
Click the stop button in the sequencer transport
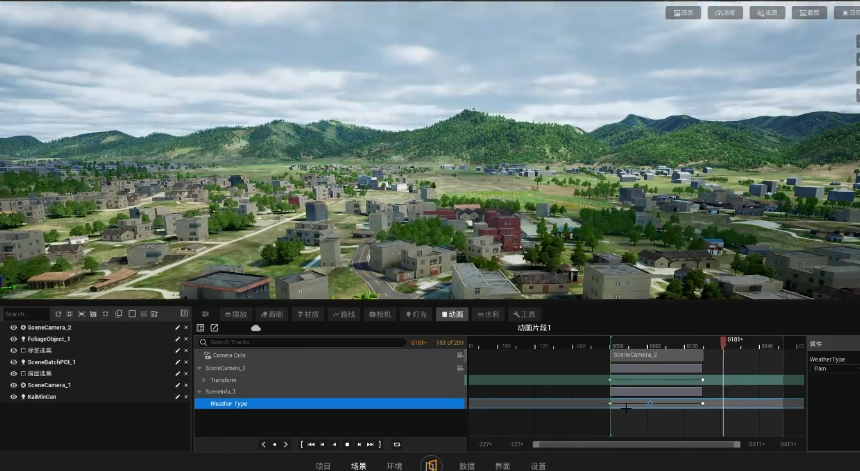(347, 445)
